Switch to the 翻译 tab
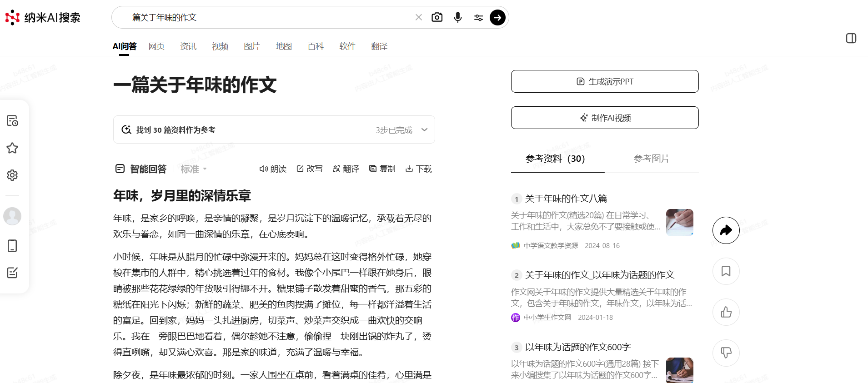 [379, 46]
